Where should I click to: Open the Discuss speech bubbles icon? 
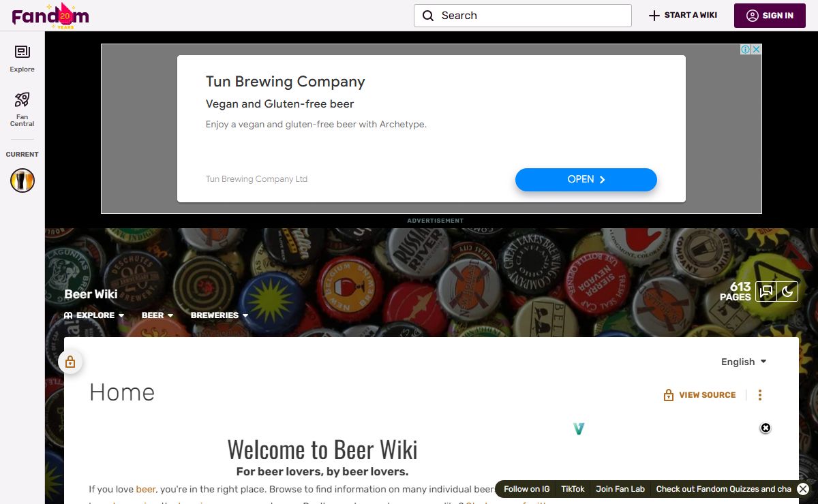[766, 292]
